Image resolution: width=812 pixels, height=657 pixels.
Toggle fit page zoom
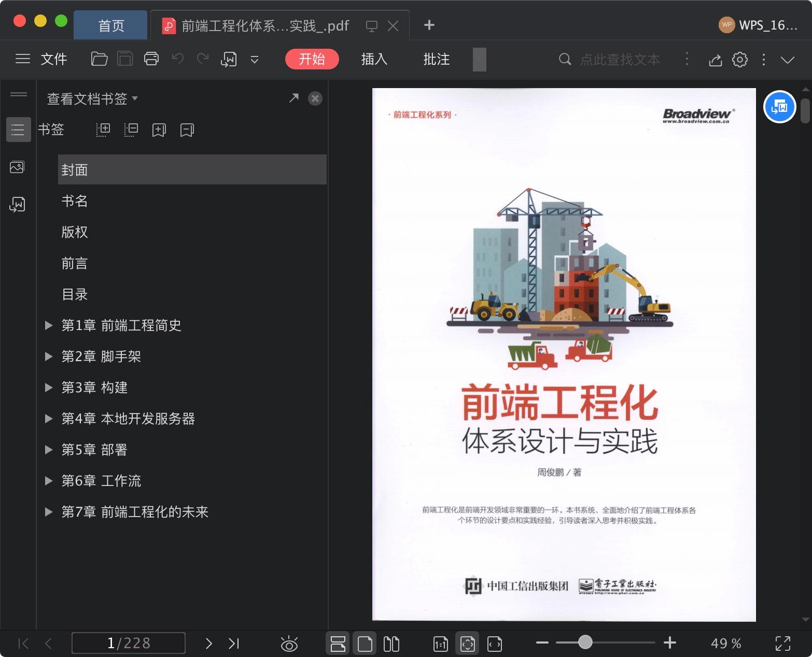(467, 644)
